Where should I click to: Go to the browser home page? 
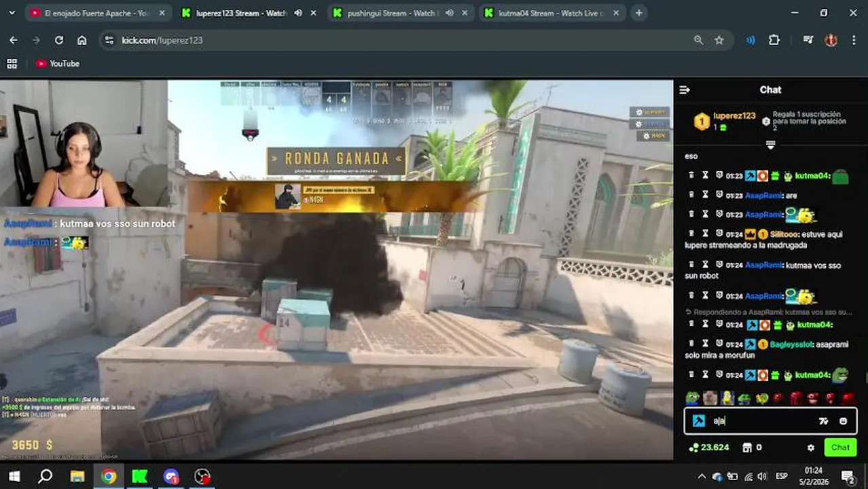pyautogui.click(x=82, y=40)
